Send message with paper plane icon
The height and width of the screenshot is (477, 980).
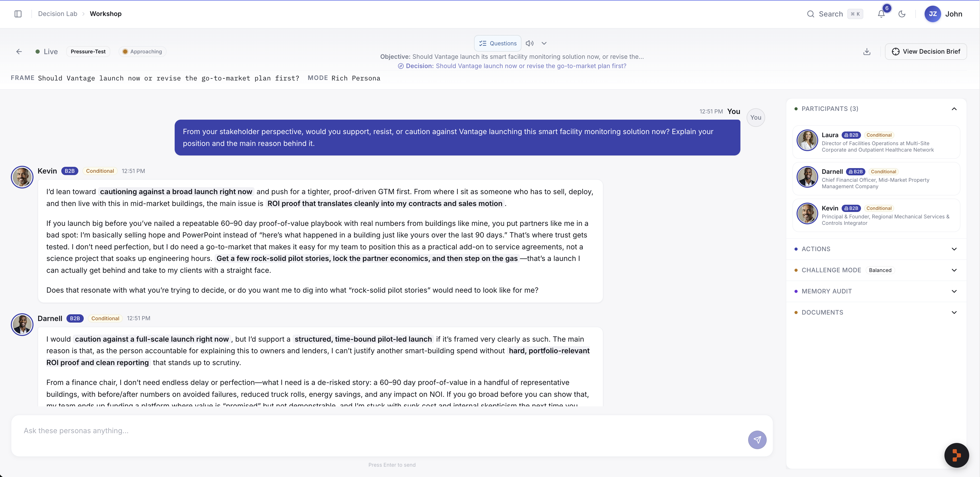(757, 440)
